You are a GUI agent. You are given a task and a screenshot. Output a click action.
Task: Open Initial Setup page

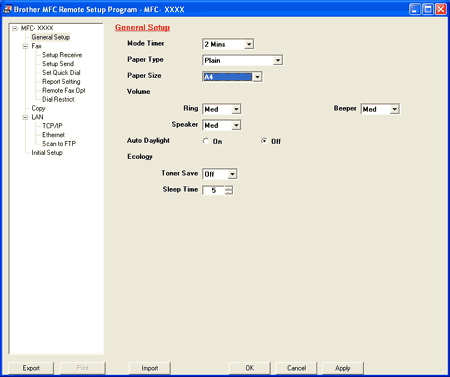pos(47,153)
